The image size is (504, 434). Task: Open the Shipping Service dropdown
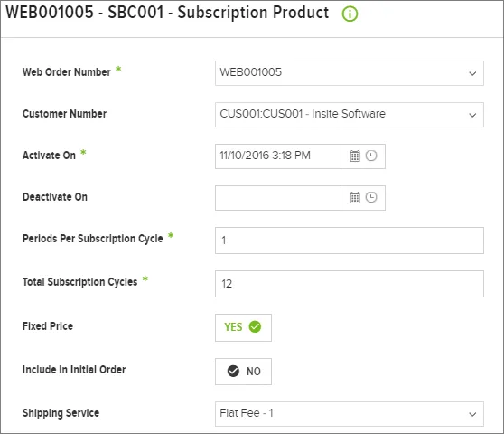(350, 414)
